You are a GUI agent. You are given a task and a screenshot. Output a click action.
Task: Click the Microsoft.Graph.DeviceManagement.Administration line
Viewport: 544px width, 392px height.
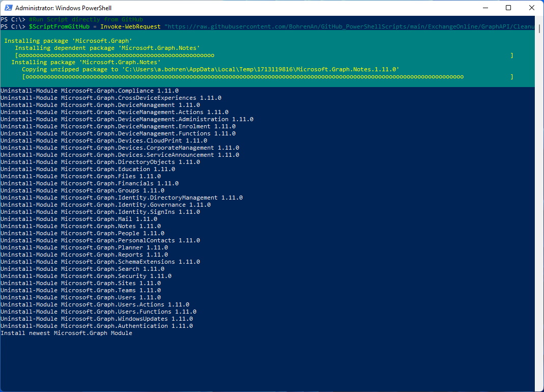[x=127, y=120]
